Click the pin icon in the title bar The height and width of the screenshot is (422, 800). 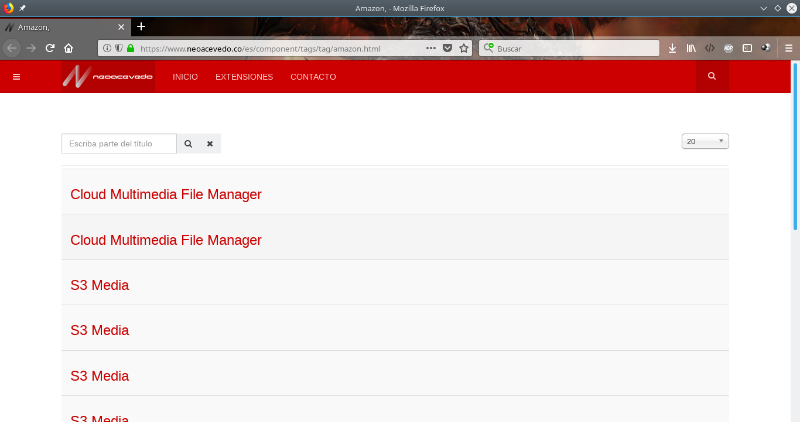22,8
